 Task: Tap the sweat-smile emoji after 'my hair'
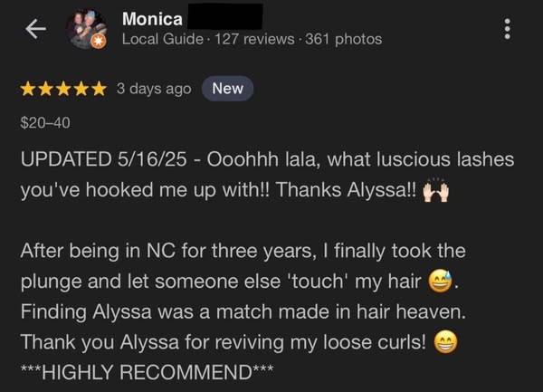[x=441, y=282]
